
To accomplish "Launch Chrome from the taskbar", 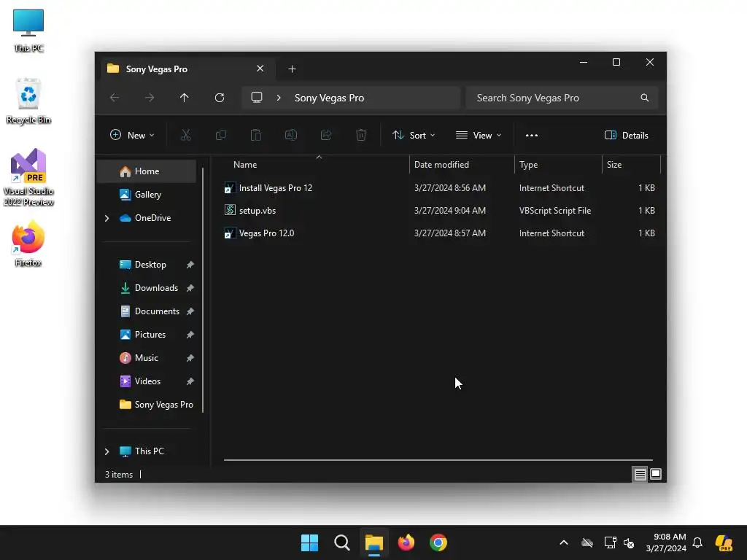I will [438, 542].
